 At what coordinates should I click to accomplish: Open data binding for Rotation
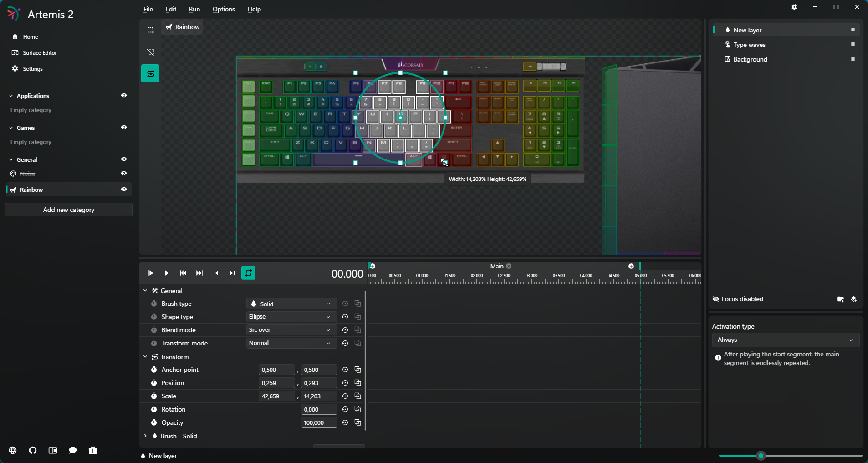tap(358, 409)
